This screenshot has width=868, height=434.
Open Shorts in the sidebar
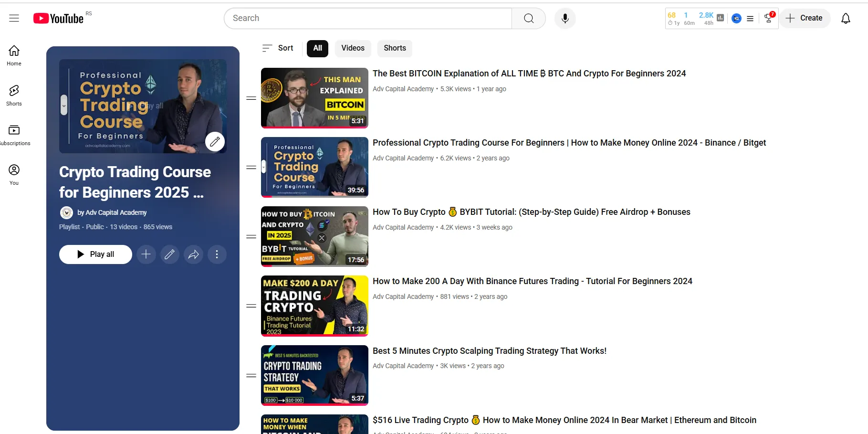pos(14,95)
